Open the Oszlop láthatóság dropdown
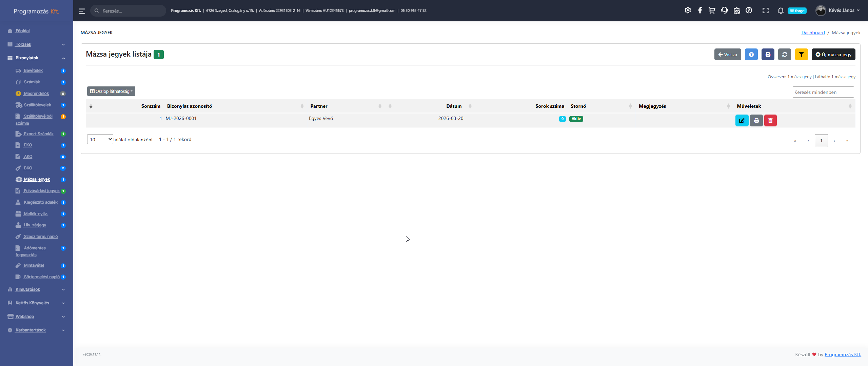Viewport: 868px width, 366px height. (x=111, y=91)
